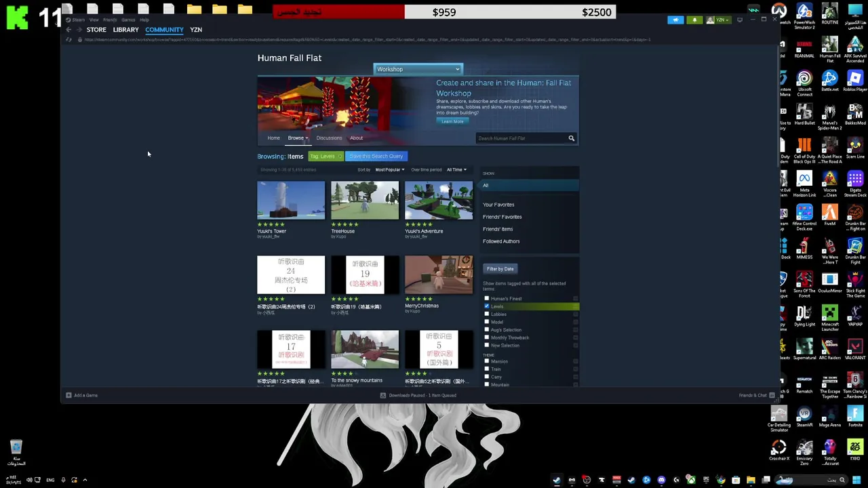
Task: Open BakkesMod desktop shortcut
Action: tap(855, 115)
